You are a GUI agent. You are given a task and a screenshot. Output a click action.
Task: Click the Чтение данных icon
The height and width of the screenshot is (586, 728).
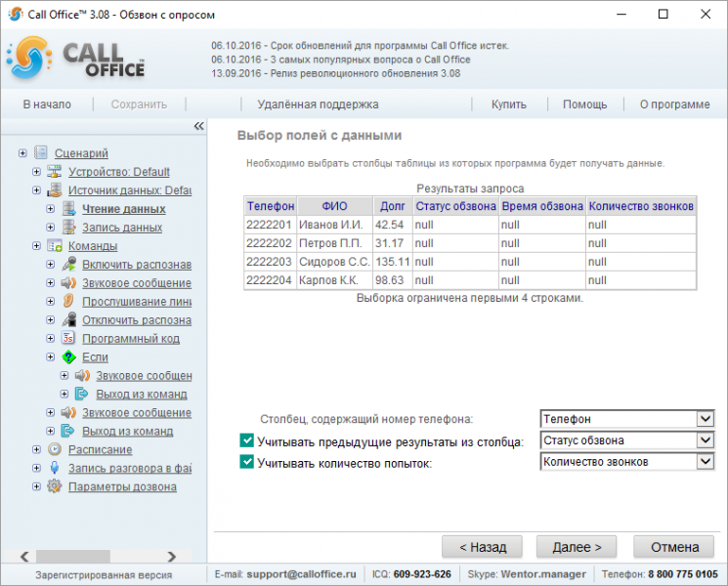click(68, 208)
